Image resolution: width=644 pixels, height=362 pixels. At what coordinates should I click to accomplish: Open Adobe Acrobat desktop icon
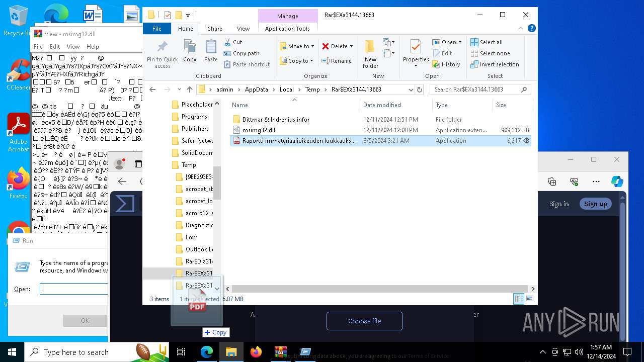[19, 133]
